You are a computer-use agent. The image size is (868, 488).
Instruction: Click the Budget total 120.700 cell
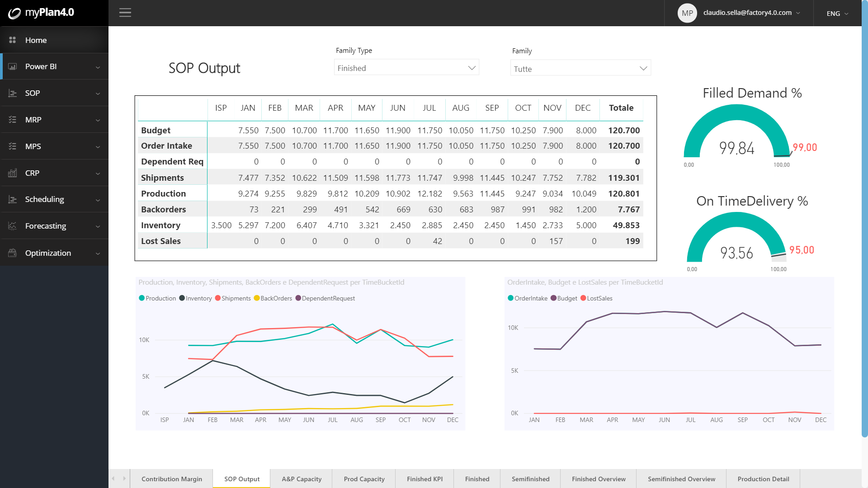coord(624,130)
